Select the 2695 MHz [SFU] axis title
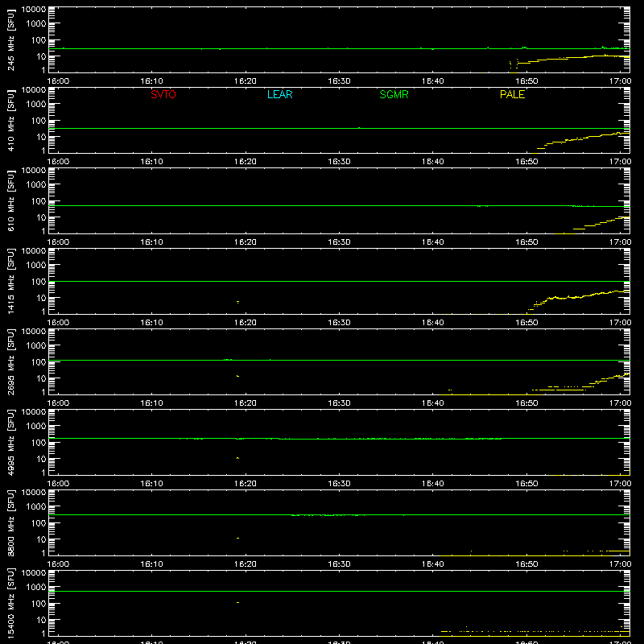 click(11, 361)
